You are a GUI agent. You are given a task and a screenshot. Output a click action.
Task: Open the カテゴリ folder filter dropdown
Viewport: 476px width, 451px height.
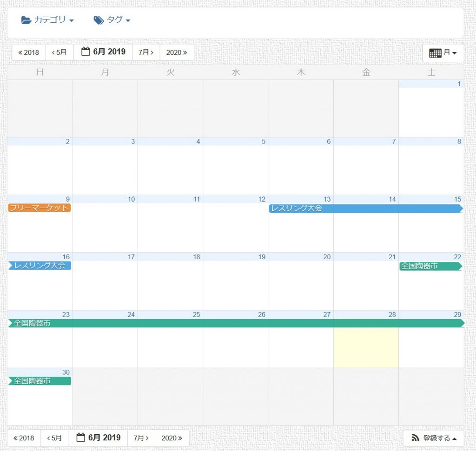point(47,20)
